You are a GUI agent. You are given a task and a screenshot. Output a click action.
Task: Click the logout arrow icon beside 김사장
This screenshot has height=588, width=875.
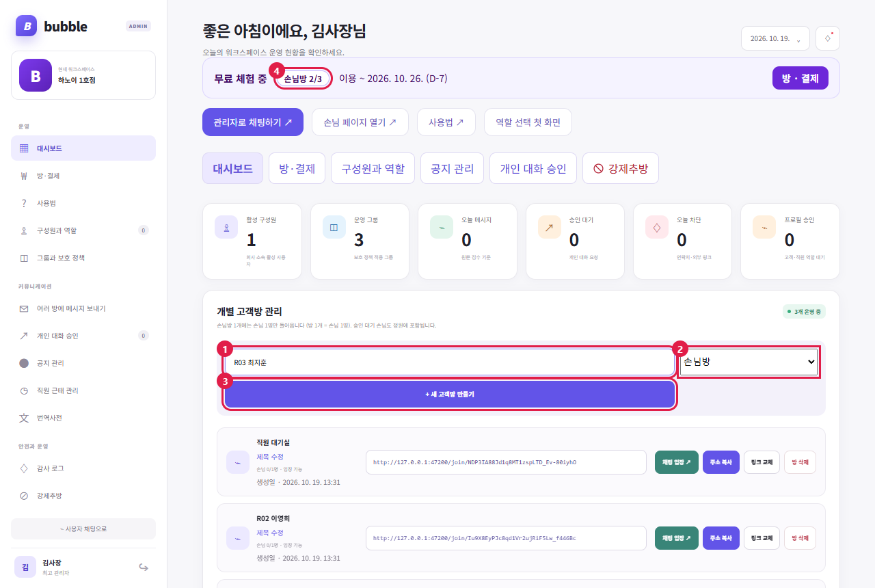pyautogui.click(x=144, y=567)
